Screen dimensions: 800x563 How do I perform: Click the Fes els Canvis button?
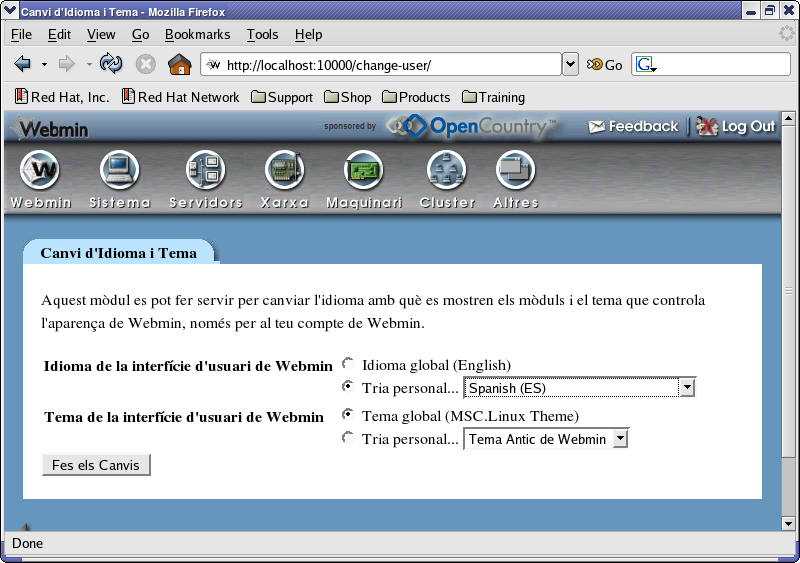[x=96, y=465]
